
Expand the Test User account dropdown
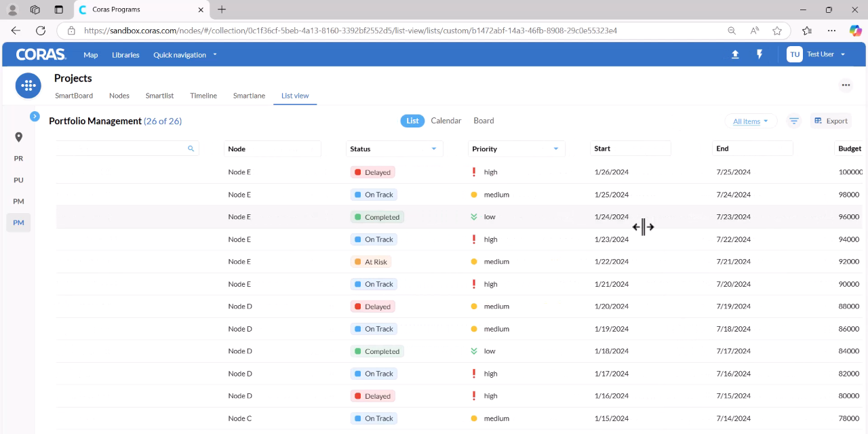coord(843,54)
